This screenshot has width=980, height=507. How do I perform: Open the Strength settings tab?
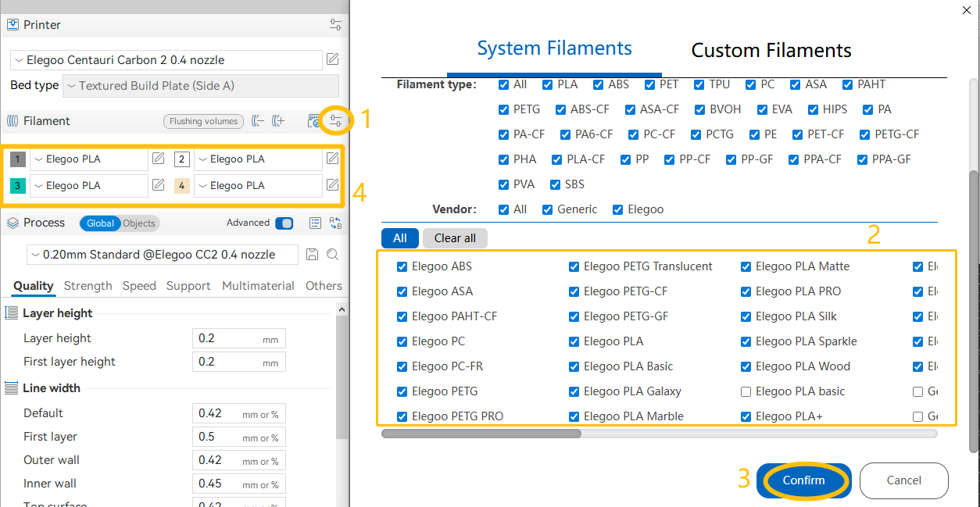[88, 286]
